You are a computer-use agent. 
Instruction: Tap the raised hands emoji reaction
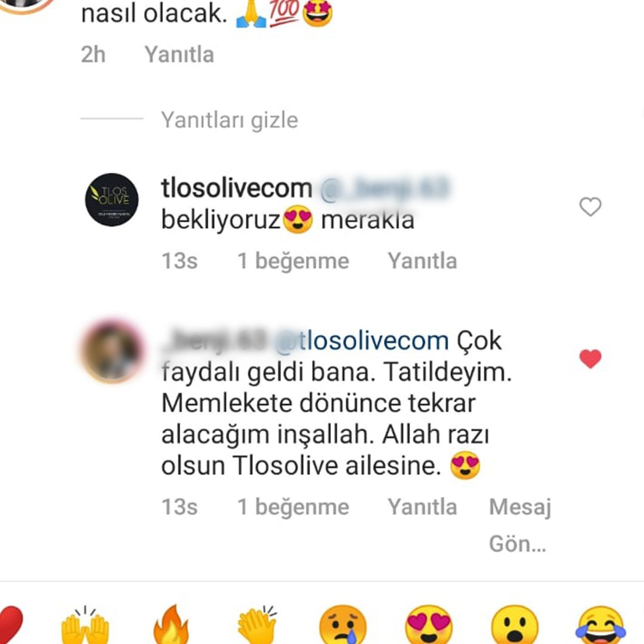[85, 625]
